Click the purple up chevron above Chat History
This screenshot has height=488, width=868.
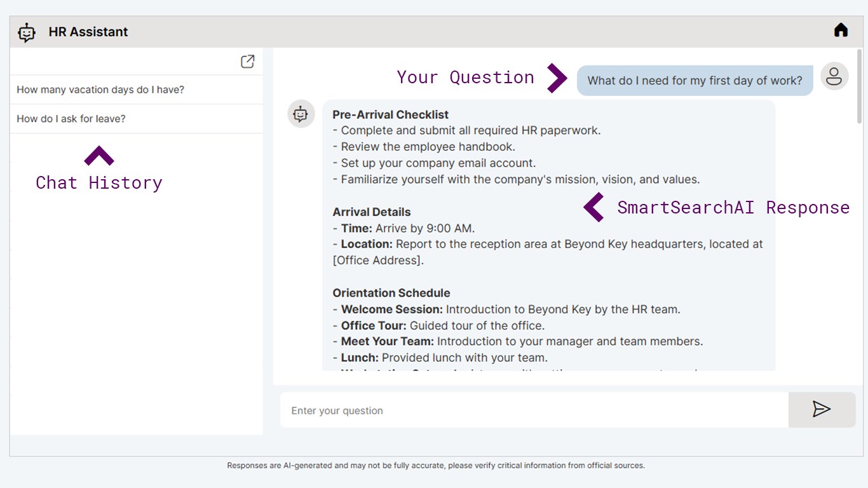pos(98,156)
